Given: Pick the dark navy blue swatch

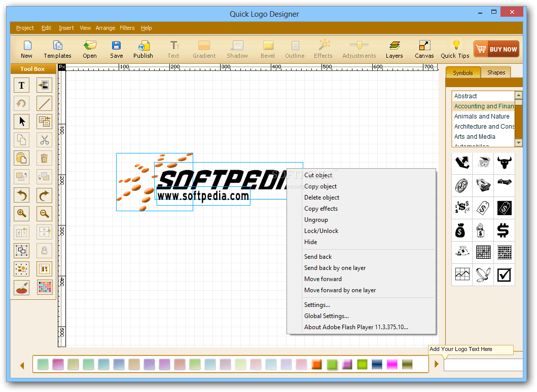Looking at the screenshot, I should 377,364.
